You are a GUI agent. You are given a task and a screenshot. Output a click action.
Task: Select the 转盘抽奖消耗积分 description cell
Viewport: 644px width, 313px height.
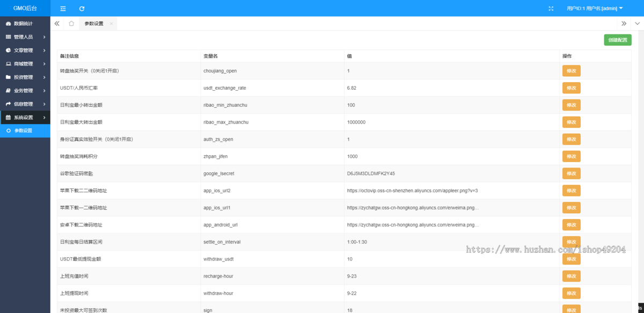(x=129, y=156)
